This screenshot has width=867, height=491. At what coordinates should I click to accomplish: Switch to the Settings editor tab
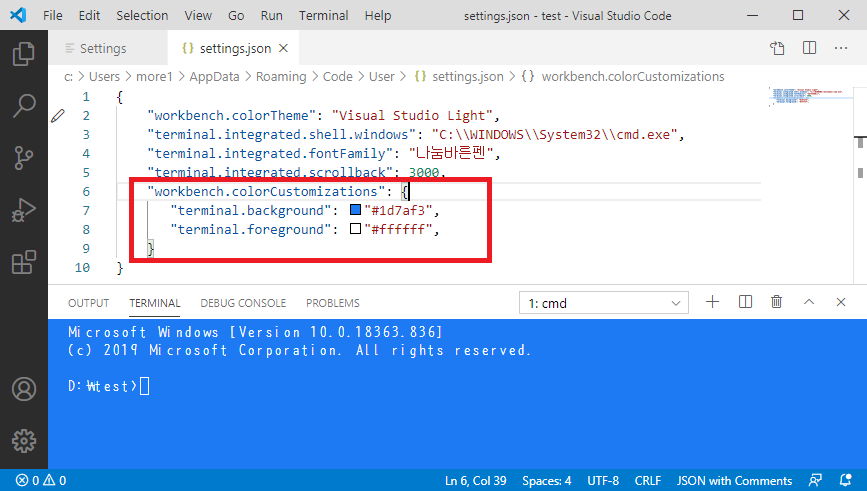tap(108, 49)
